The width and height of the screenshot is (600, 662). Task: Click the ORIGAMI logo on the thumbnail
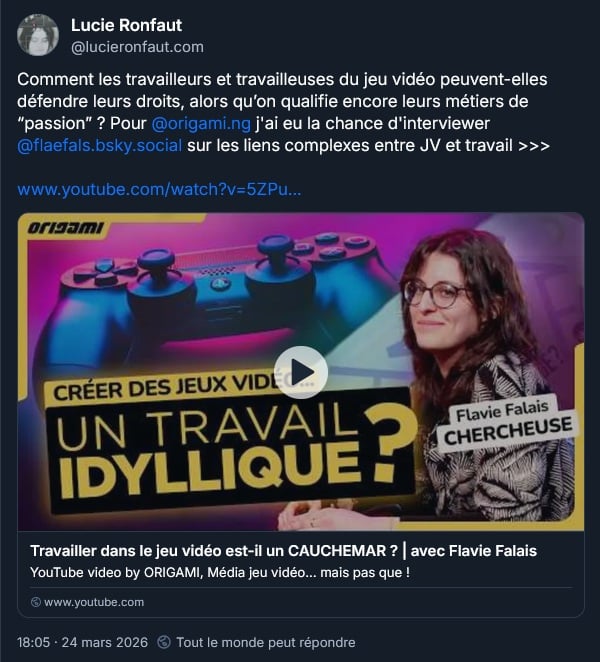pyautogui.click(x=65, y=228)
